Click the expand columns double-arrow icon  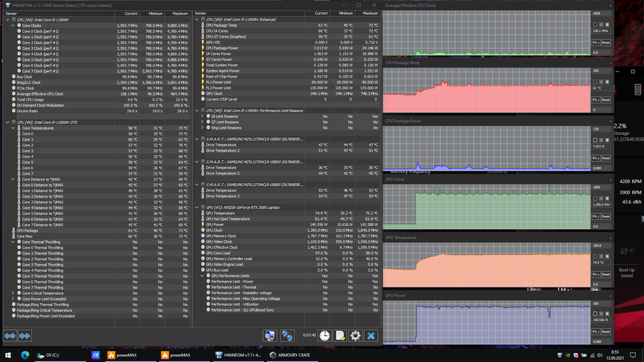coord(10,336)
